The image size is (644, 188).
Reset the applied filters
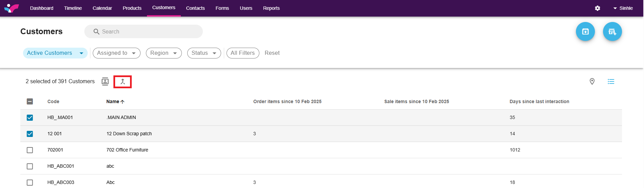coord(272,53)
